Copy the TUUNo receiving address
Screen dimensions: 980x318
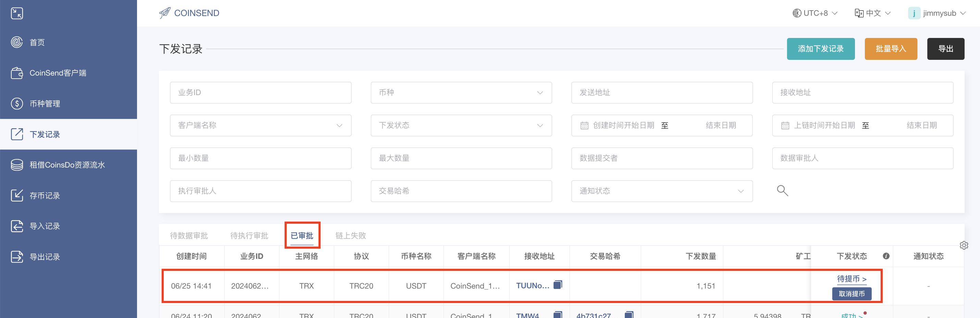click(557, 284)
